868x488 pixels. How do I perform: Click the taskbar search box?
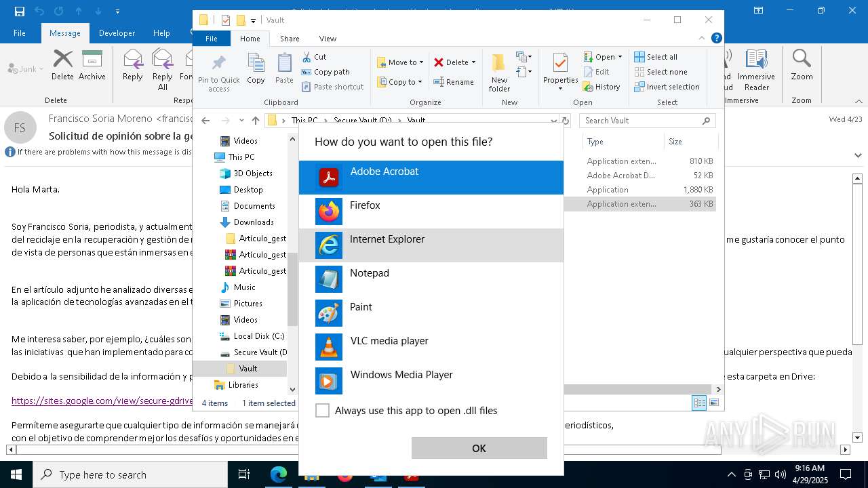pos(130,474)
